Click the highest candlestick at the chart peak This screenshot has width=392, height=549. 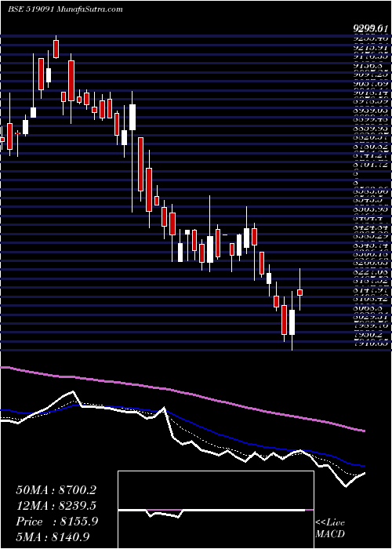56,49
